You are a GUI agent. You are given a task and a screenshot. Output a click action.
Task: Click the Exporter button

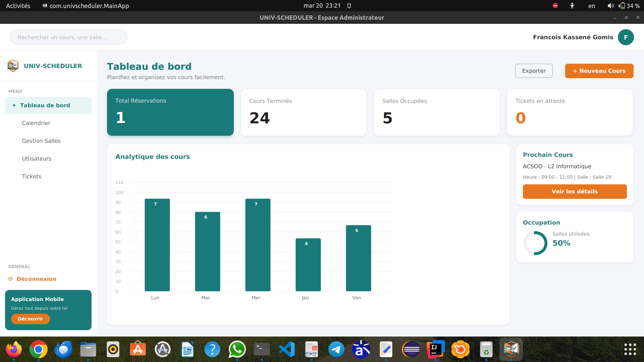[x=534, y=71]
